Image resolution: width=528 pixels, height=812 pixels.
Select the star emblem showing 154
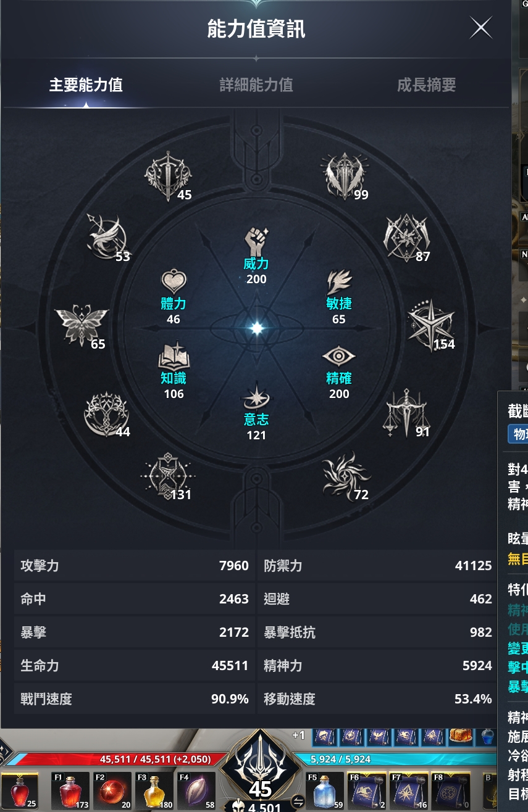click(x=430, y=326)
